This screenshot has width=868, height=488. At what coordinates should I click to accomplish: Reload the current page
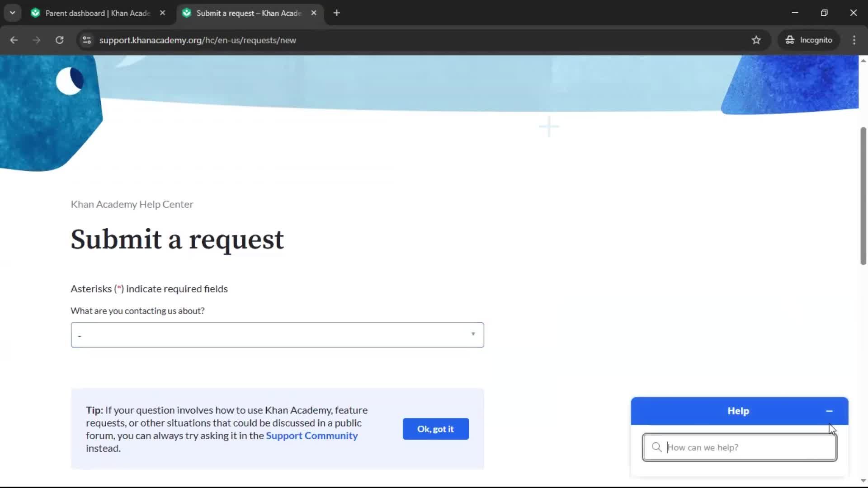coord(59,40)
